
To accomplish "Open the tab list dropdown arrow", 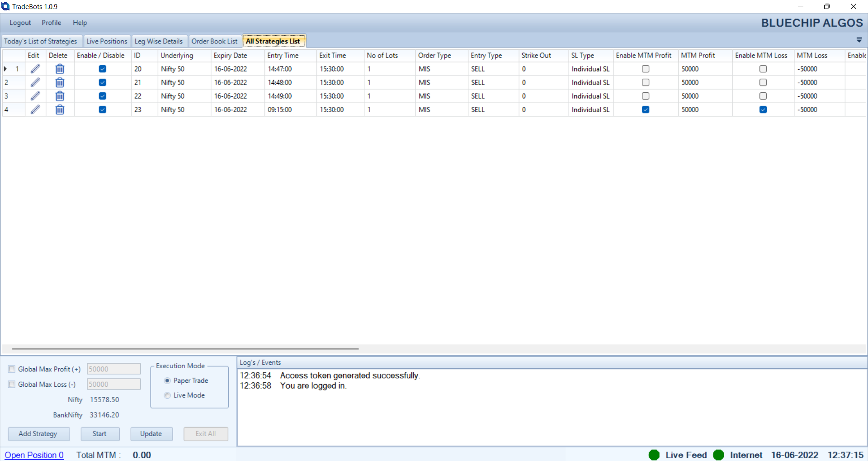I will (x=859, y=40).
